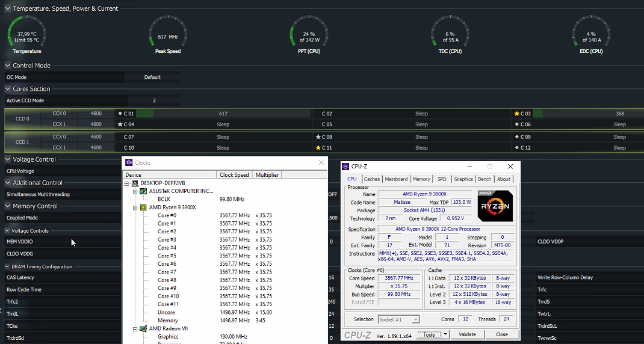Click the GPU icon beside AMD Radeon VII

point(143,328)
